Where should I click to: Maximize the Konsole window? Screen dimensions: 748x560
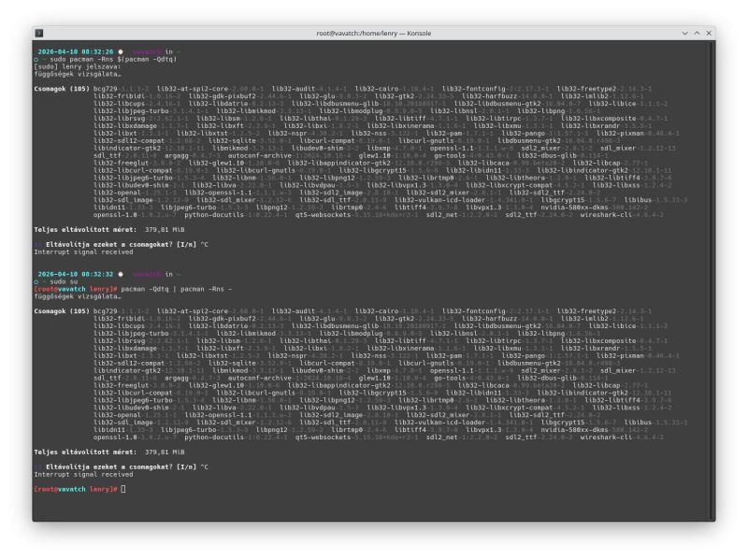point(697,33)
